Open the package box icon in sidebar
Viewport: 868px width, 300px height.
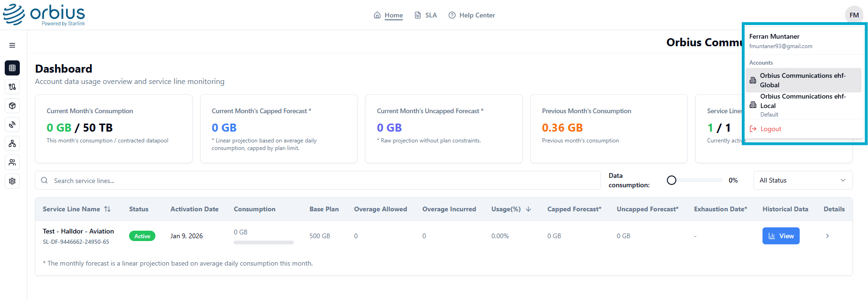(12, 106)
